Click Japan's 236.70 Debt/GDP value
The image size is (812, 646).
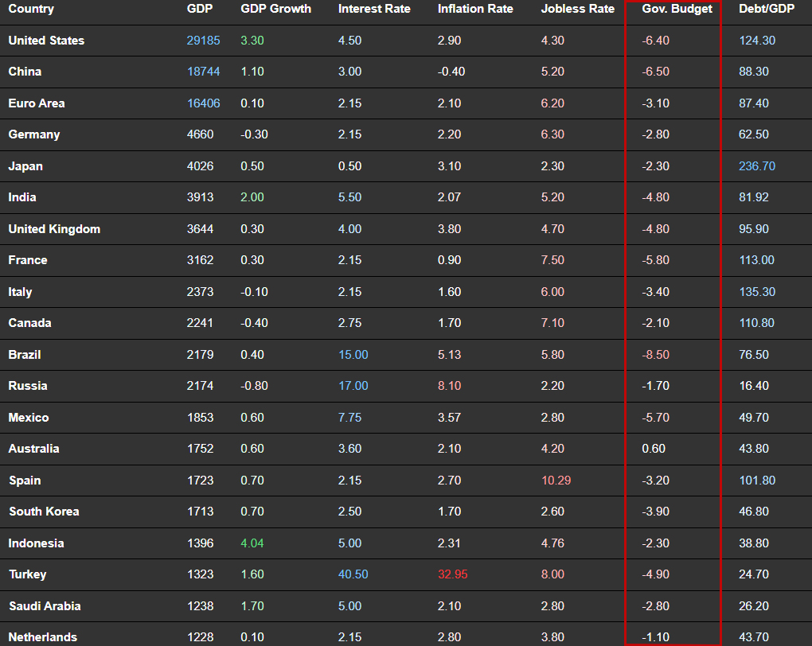[756, 166]
